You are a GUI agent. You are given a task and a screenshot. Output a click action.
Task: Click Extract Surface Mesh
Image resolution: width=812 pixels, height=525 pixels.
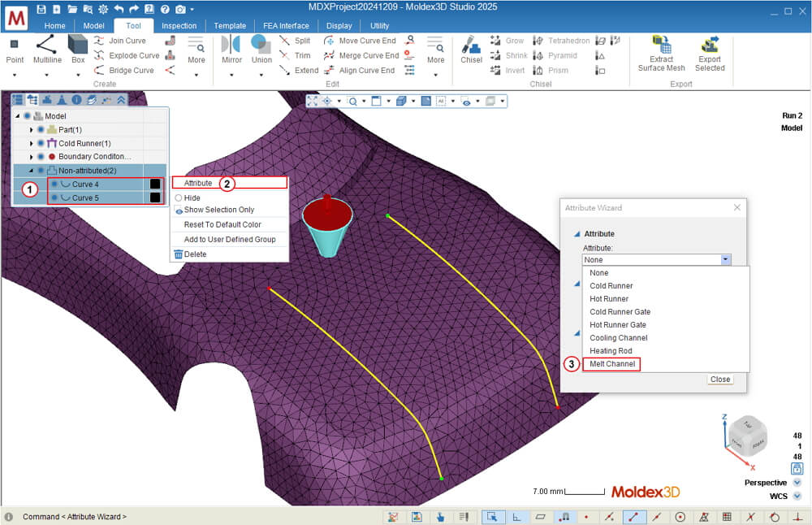click(661, 54)
